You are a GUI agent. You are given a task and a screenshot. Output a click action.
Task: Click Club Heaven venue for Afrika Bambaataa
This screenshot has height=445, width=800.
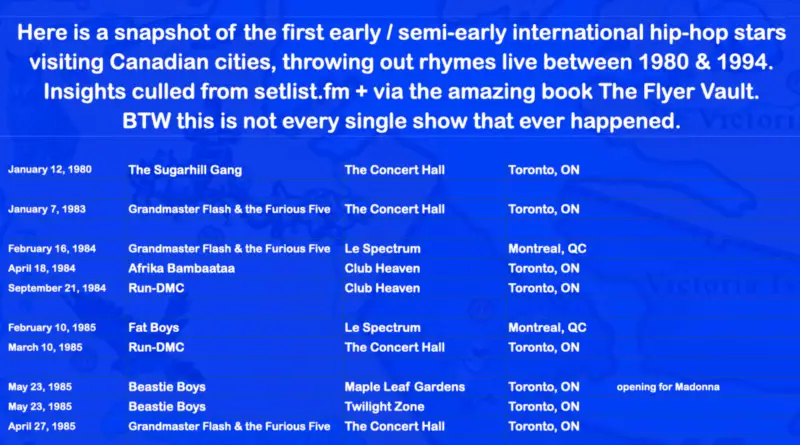click(x=382, y=268)
